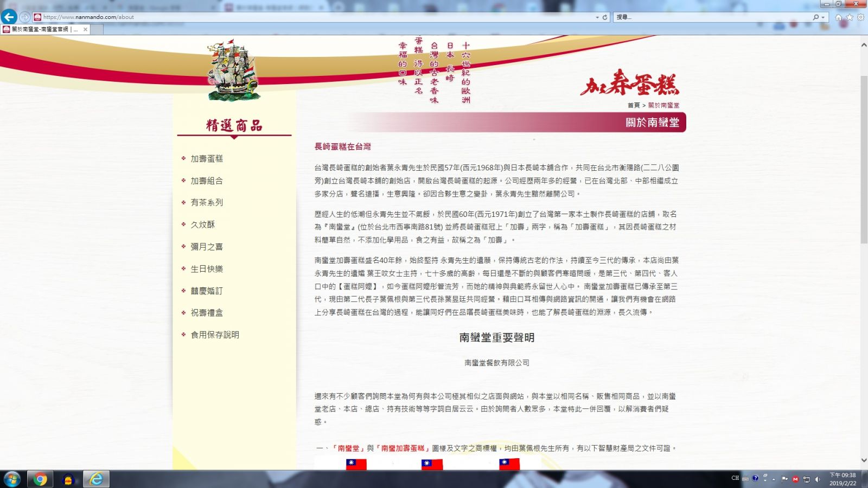Screen dimensions: 868x488
Task: Open the address bar autocomplete dropdown arrow
Action: [597, 17]
